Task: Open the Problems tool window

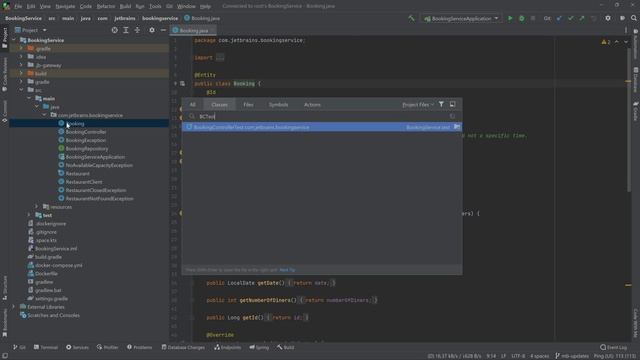Action: (x=140, y=347)
